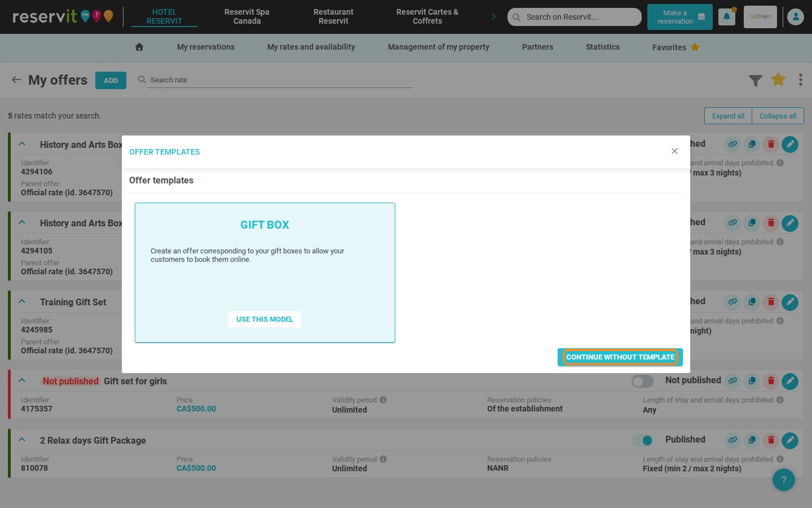Duplicate the Training Gift Set offer
The height and width of the screenshot is (508, 812).
coord(752,302)
